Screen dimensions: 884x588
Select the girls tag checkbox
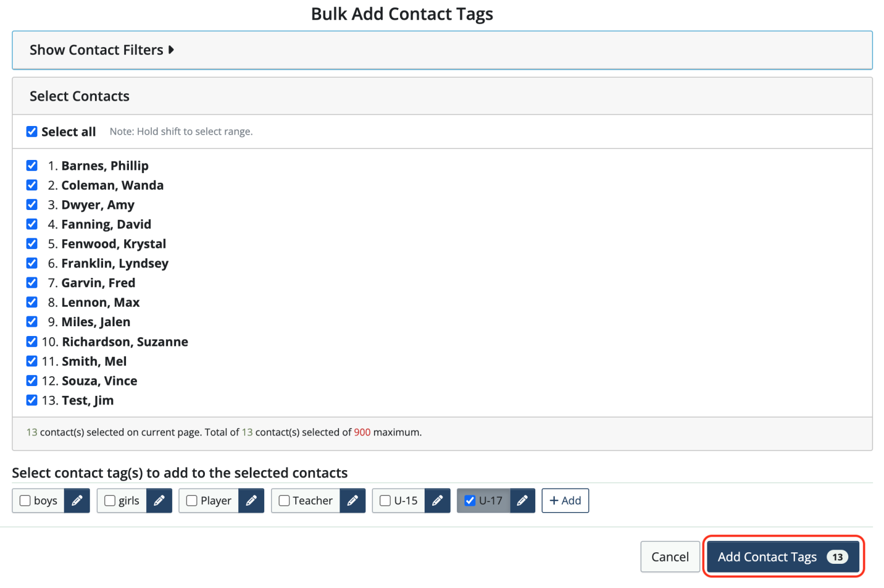click(x=110, y=501)
